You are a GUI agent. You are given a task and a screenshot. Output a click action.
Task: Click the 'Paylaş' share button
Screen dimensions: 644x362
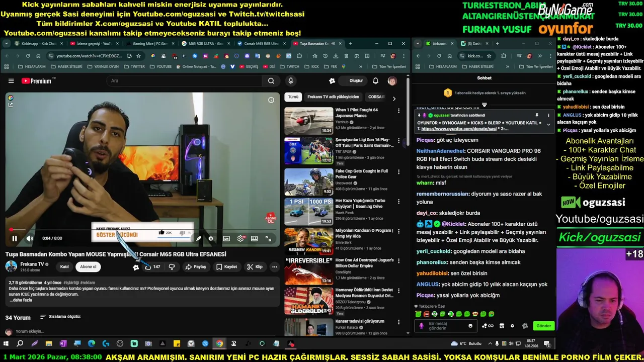[x=196, y=266]
